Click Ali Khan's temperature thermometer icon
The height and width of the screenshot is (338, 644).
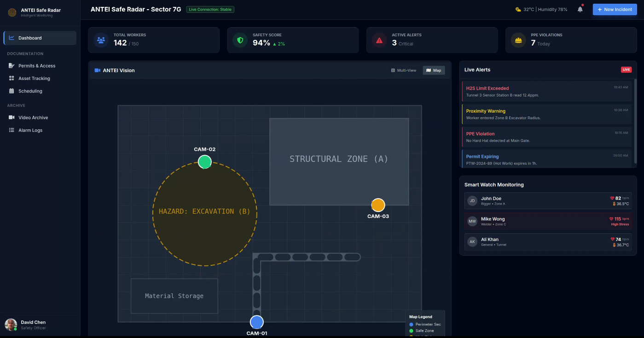point(614,245)
